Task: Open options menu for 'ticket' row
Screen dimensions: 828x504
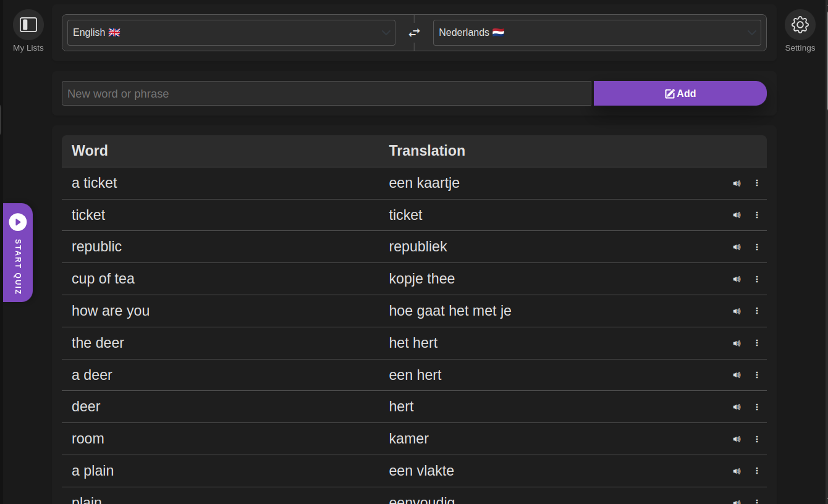Action: click(x=757, y=215)
